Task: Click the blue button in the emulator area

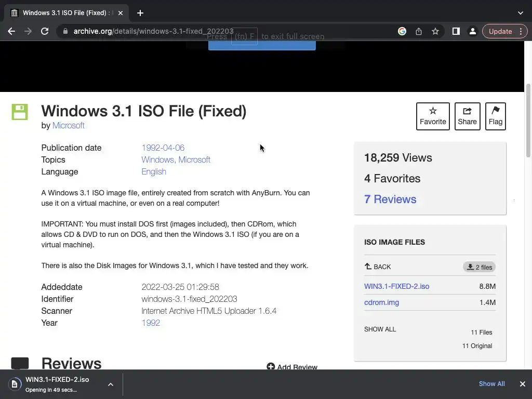Action: click(262, 46)
